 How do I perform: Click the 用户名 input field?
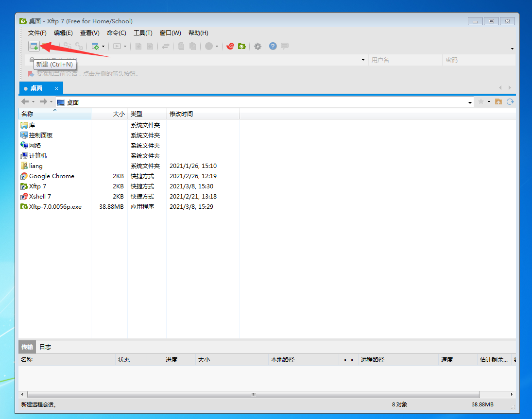click(x=405, y=60)
